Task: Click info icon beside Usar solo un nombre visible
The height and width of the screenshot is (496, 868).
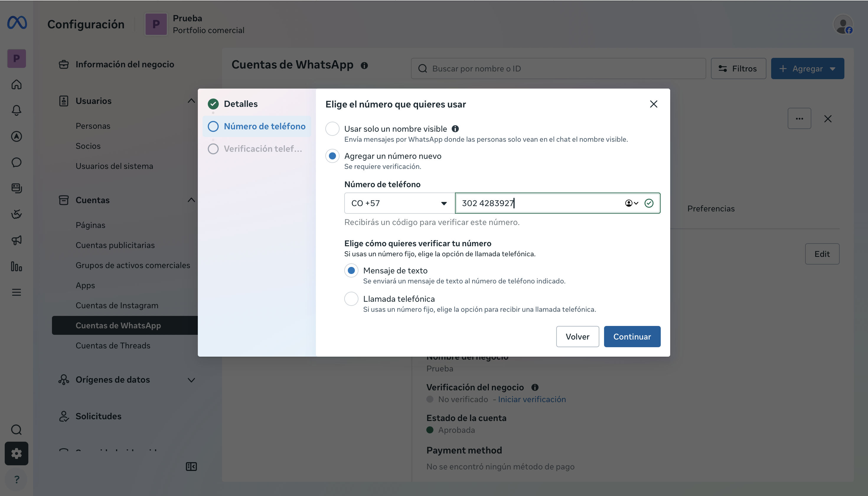Action: tap(455, 129)
